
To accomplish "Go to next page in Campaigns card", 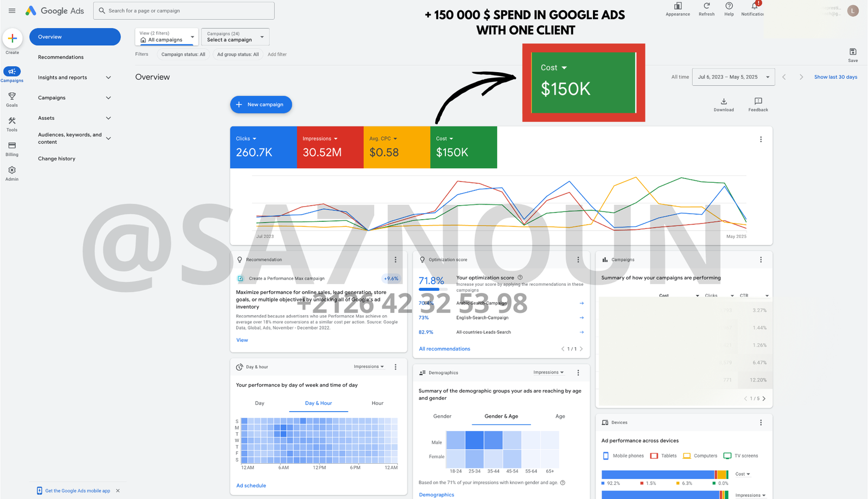I will click(x=764, y=399).
